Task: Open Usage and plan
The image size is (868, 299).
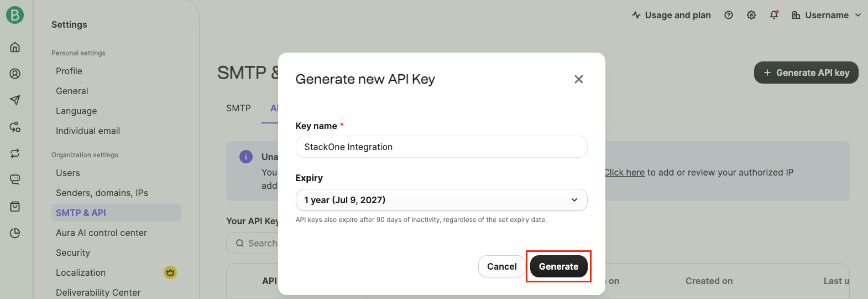Action: click(671, 15)
